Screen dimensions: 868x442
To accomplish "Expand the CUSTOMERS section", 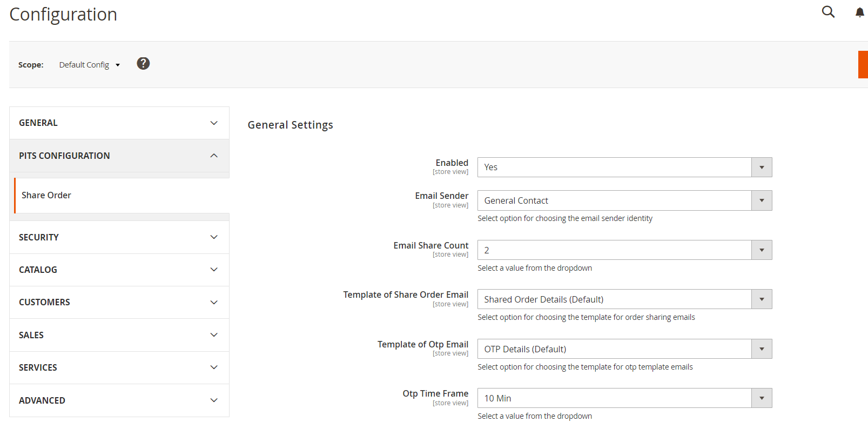I will point(119,303).
